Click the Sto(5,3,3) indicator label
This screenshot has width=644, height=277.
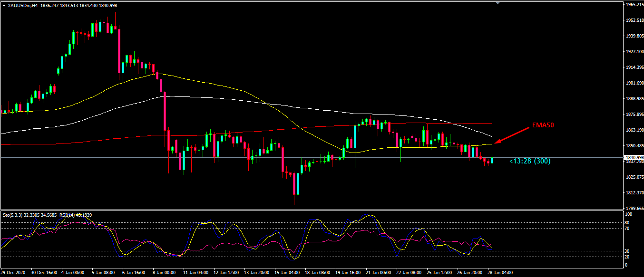15,215
